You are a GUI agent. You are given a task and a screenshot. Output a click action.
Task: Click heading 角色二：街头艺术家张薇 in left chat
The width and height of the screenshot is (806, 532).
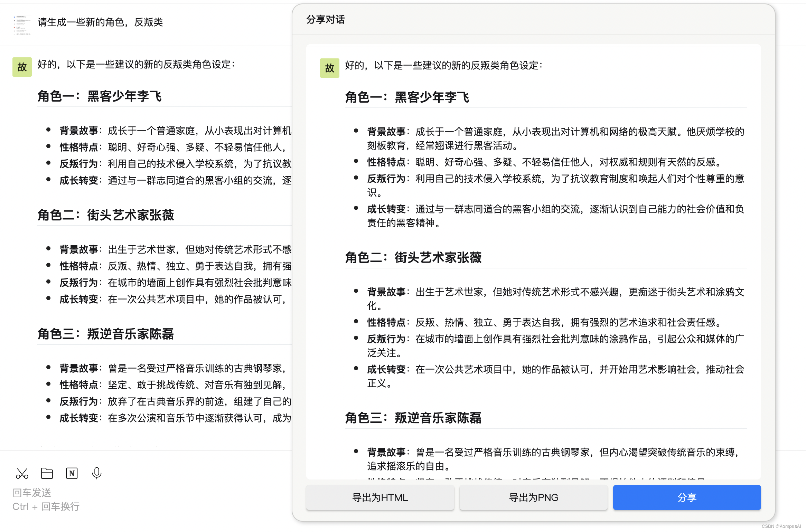[x=106, y=215]
